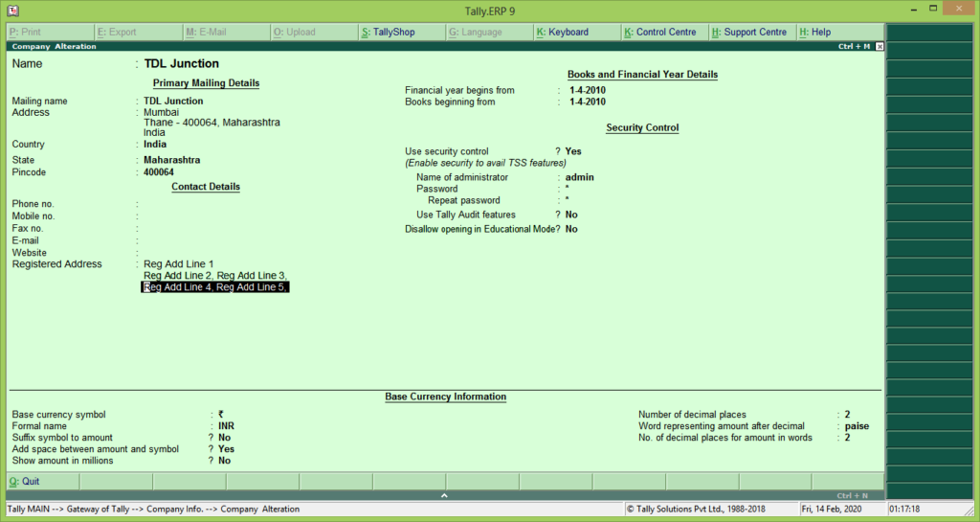Screen dimensions: 980x522
Task: Click the date Fri, 14 Feb, 2020 in status bar
Action: (832, 509)
